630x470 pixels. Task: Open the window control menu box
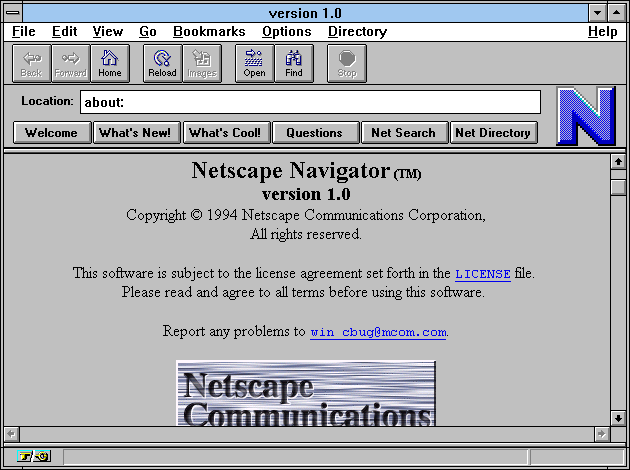coord(13,13)
